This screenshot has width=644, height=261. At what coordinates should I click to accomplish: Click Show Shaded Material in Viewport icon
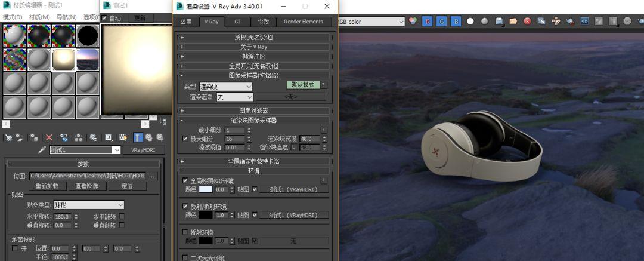pyautogui.click(x=123, y=137)
